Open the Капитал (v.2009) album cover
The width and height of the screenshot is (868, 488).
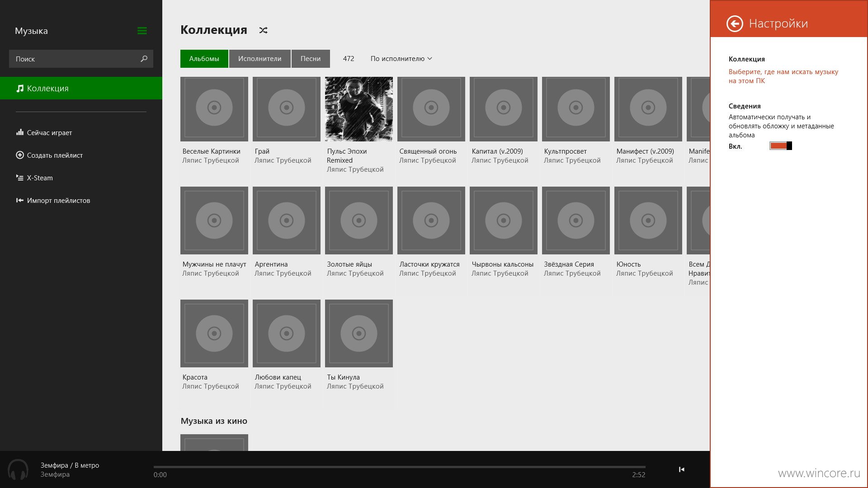(504, 109)
